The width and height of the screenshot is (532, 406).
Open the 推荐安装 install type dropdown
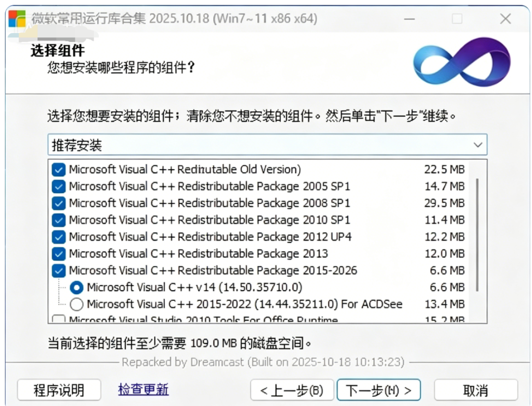(267, 145)
